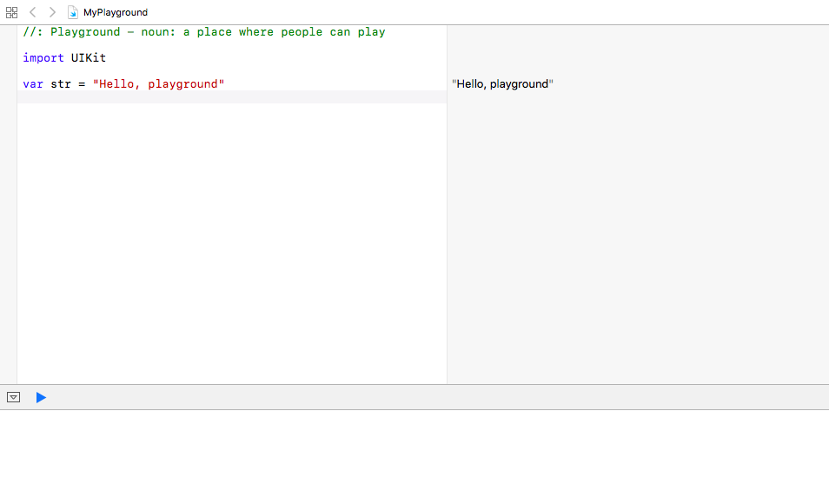Open the related items grid menu
Viewport: 829px width, 504px height.
point(11,12)
